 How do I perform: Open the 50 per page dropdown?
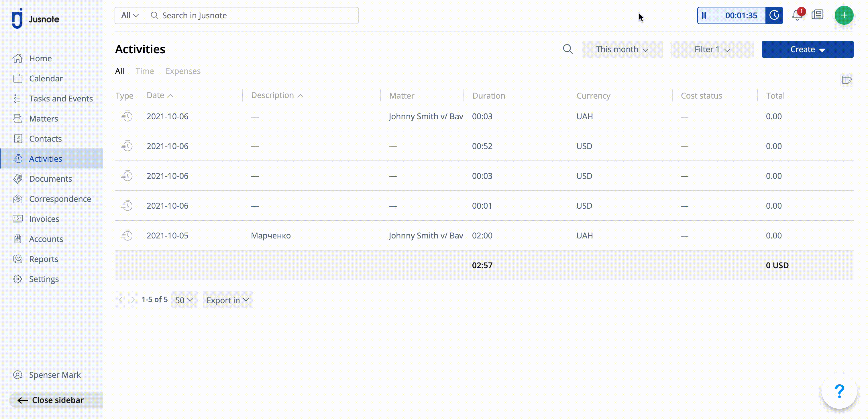pyautogui.click(x=184, y=300)
